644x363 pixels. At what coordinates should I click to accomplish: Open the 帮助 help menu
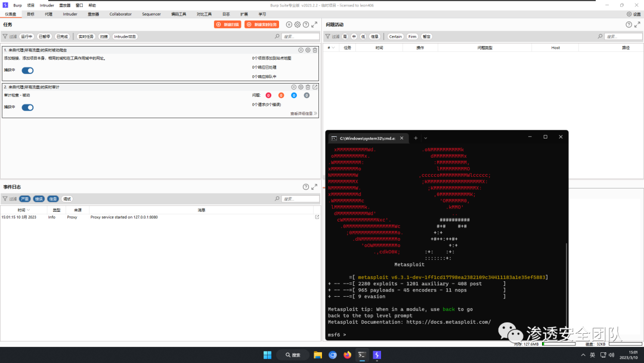pos(92,5)
